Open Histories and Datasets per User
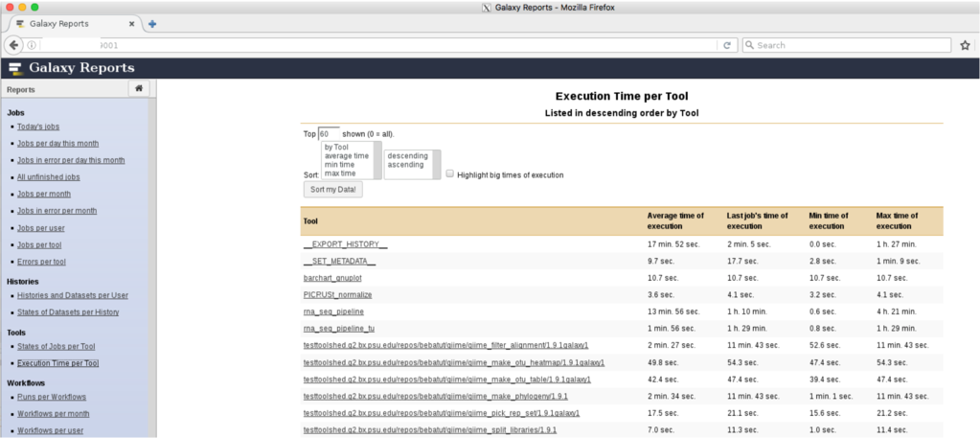 coord(73,295)
